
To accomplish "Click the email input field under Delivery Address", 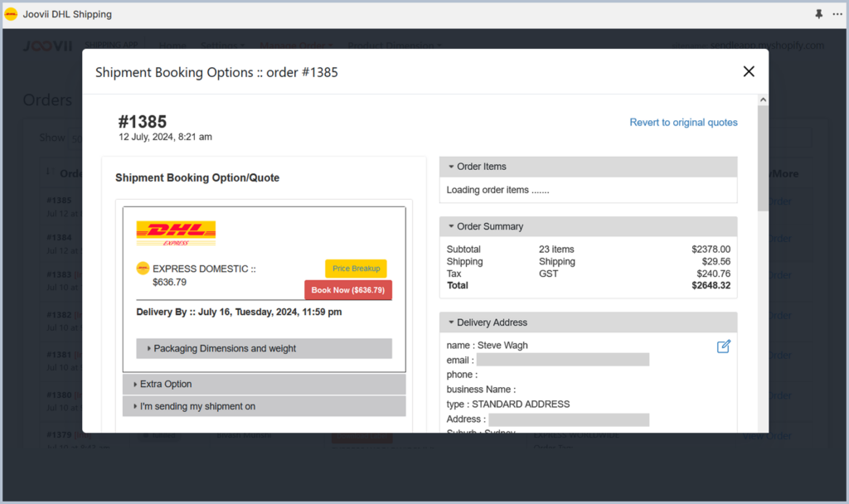I will pyautogui.click(x=563, y=360).
